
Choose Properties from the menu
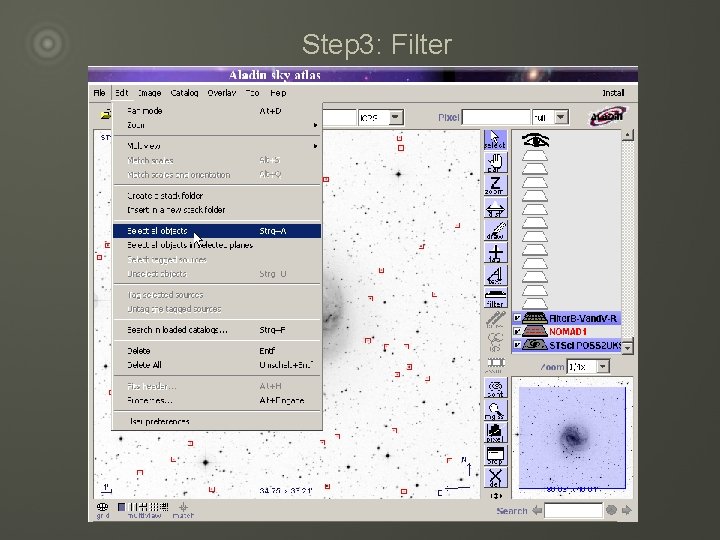(217, 400)
